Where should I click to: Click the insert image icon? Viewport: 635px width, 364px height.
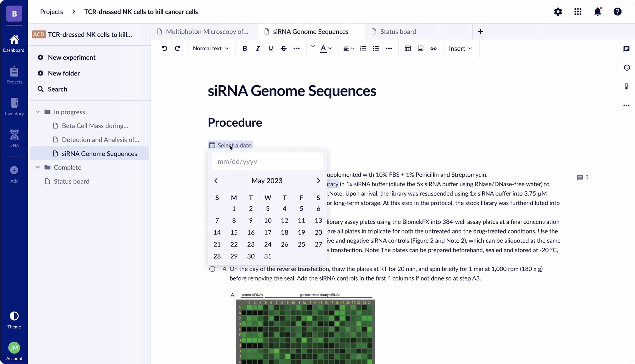pyautogui.click(x=420, y=48)
